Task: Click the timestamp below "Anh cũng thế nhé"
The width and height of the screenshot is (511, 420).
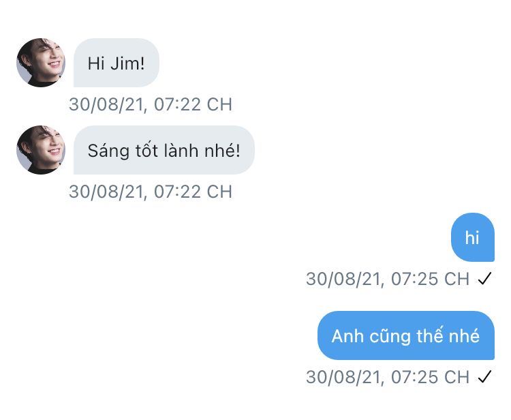Action: tap(388, 377)
